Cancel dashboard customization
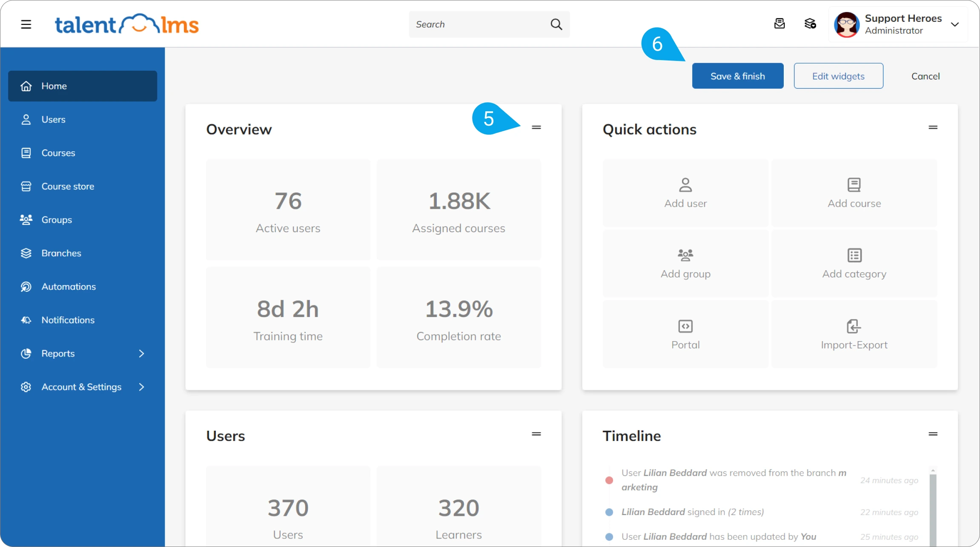The width and height of the screenshot is (980, 547). (925, 76)
